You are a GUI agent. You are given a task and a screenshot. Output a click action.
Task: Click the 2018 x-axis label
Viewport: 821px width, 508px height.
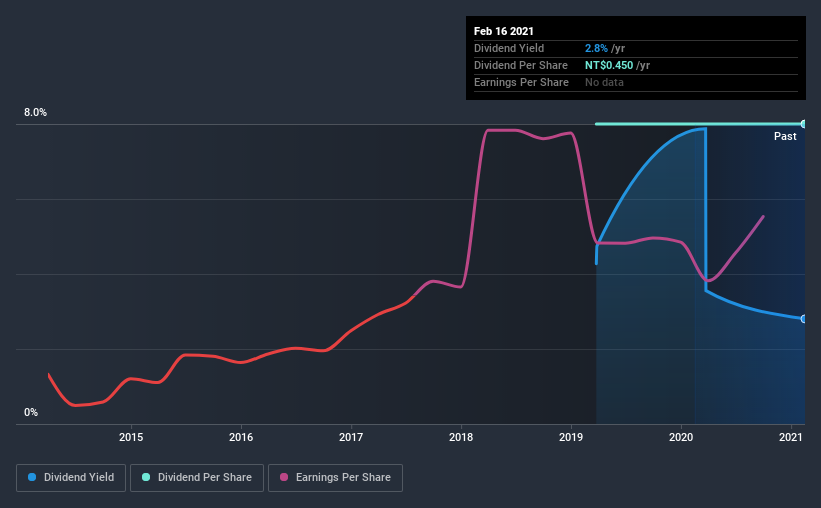(x=461, y=437)
